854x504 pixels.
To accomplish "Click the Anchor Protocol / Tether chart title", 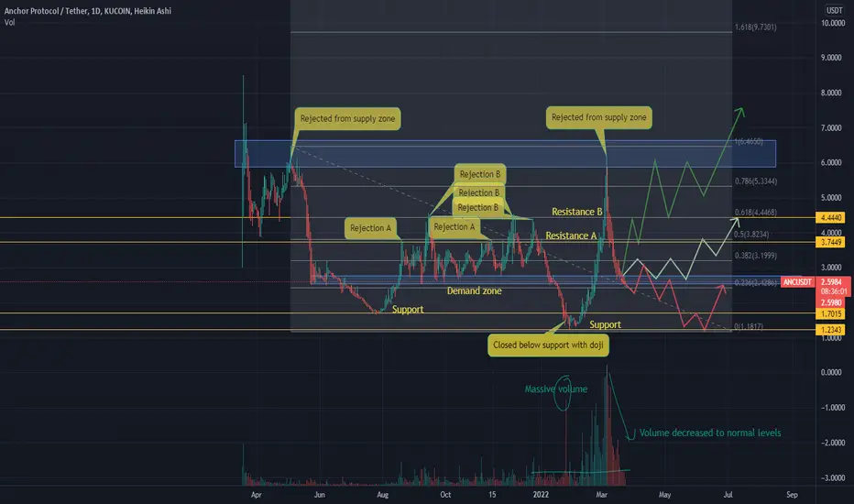I will [x=88, y=11].
